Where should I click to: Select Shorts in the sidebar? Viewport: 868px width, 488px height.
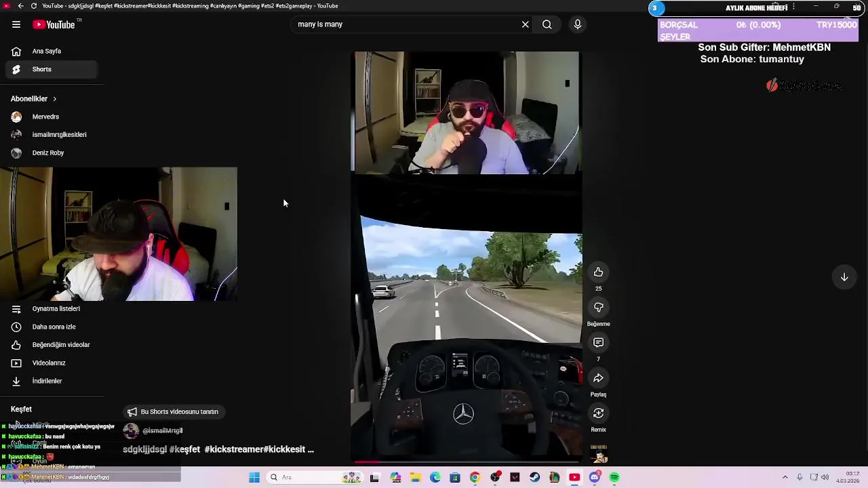coord(52,69)
